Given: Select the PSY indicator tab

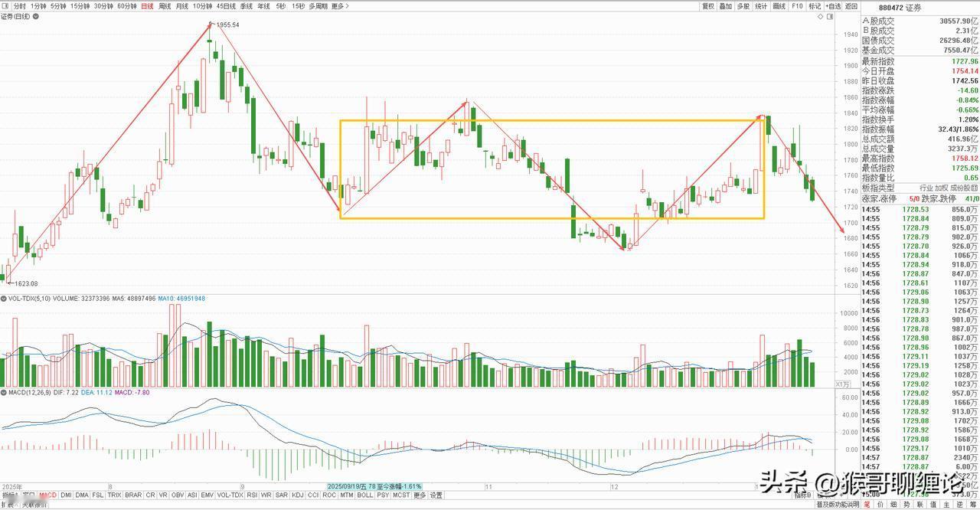Looking at the screenshot, I should click(x=383, y=495).
